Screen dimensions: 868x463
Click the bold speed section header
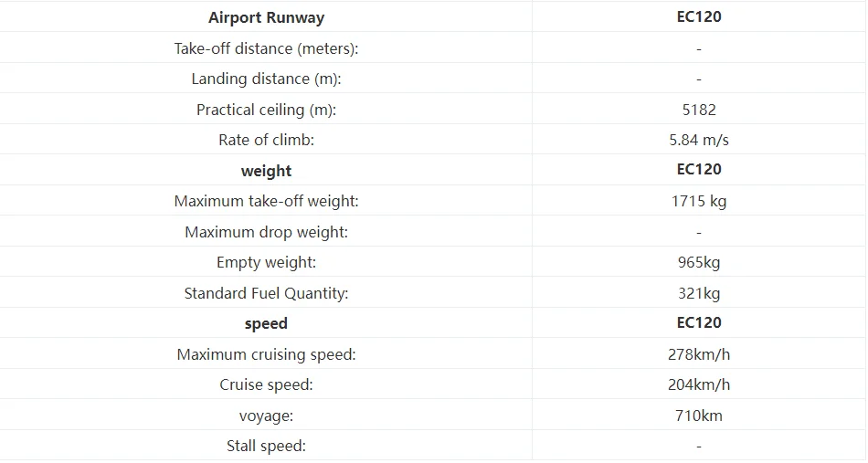click(266, 323)
